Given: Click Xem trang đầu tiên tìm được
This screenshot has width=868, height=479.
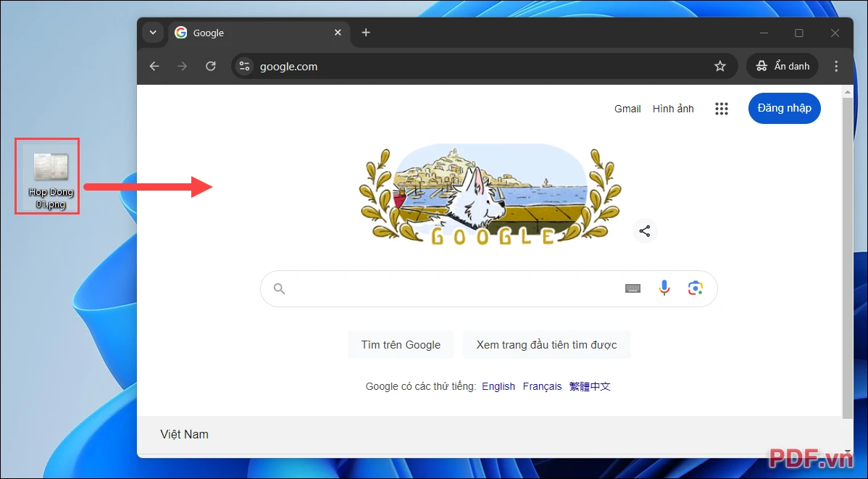Looking at the screenshot, I should tap(546, 345).
